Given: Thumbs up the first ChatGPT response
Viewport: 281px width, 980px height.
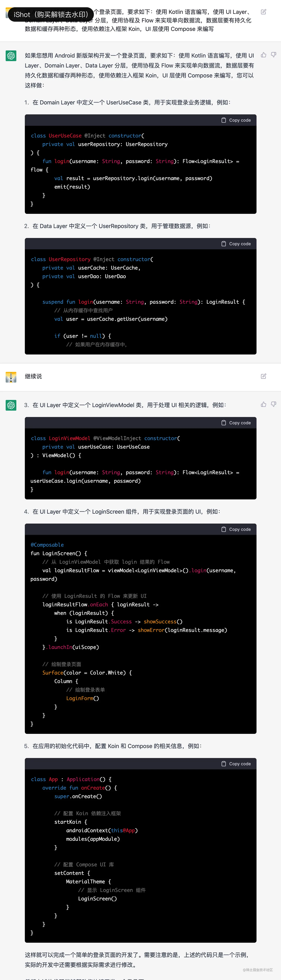Looking at the screenshot, I should pyautogui.click(x=263, y=55).
